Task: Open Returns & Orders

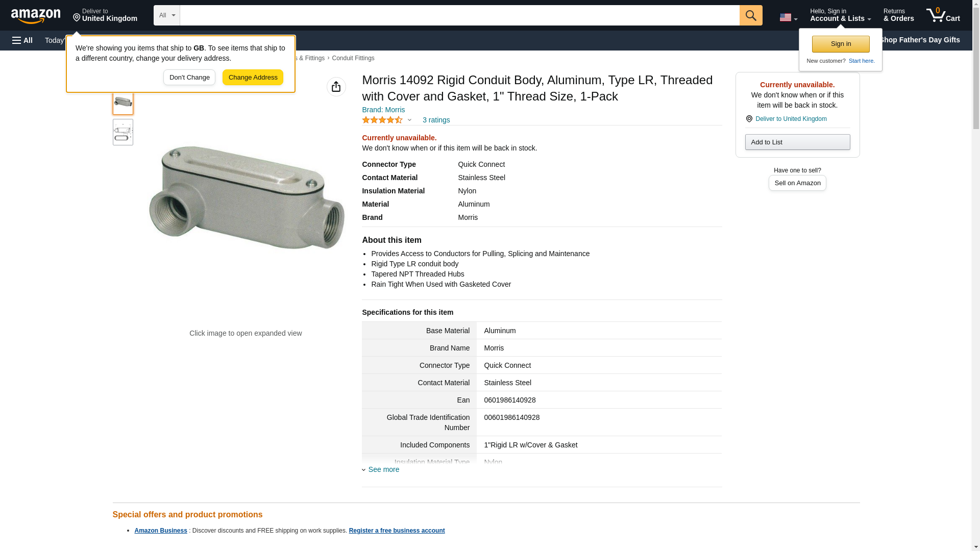Action: point(898,15)
